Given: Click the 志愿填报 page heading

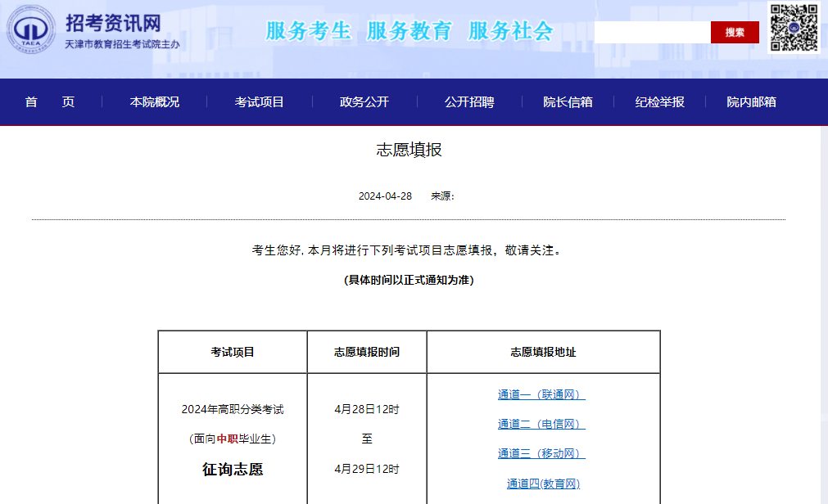Looking at the screenshot, I should tap(409, 150).
